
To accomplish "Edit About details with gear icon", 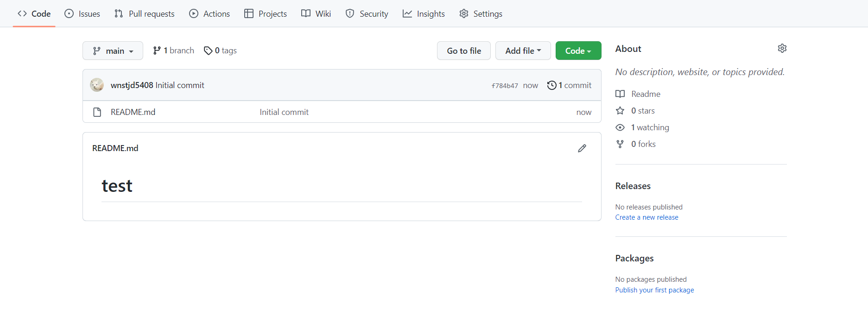I will point(782,48).
